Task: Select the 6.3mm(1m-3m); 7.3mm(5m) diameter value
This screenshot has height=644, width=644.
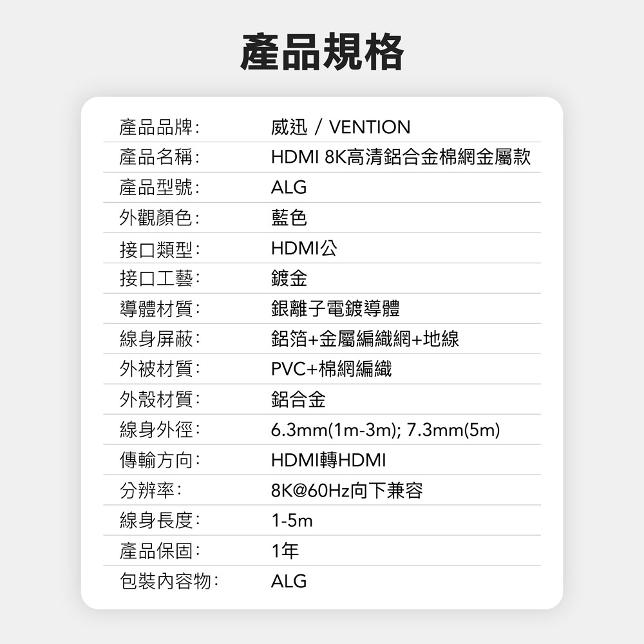Action: (385, 430)
